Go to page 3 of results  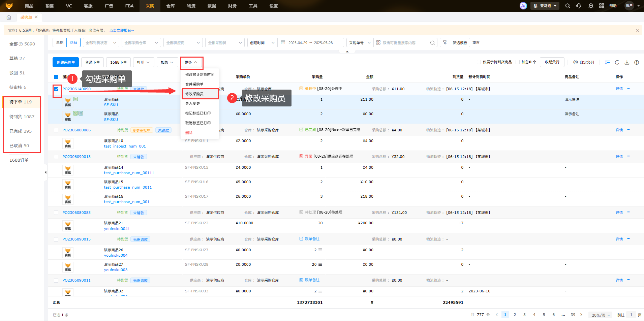pos(524,315)
